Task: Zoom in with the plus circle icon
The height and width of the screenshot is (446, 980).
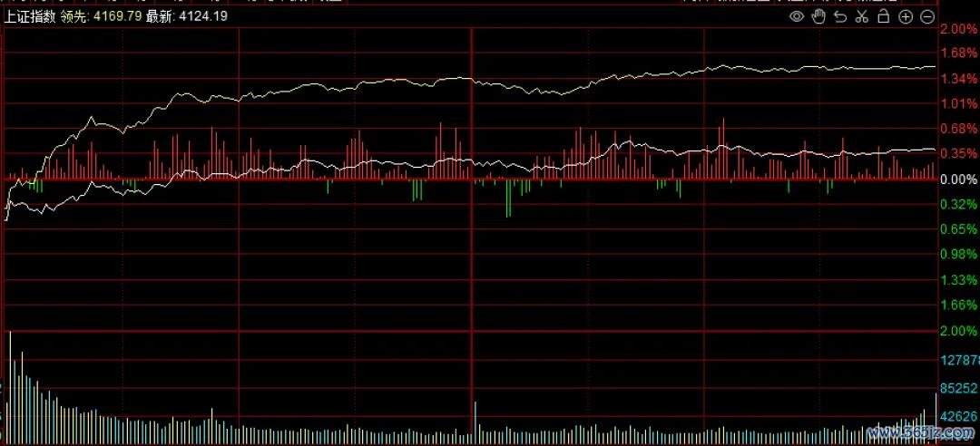Action: pyautogui.click(x=906, y=16)
